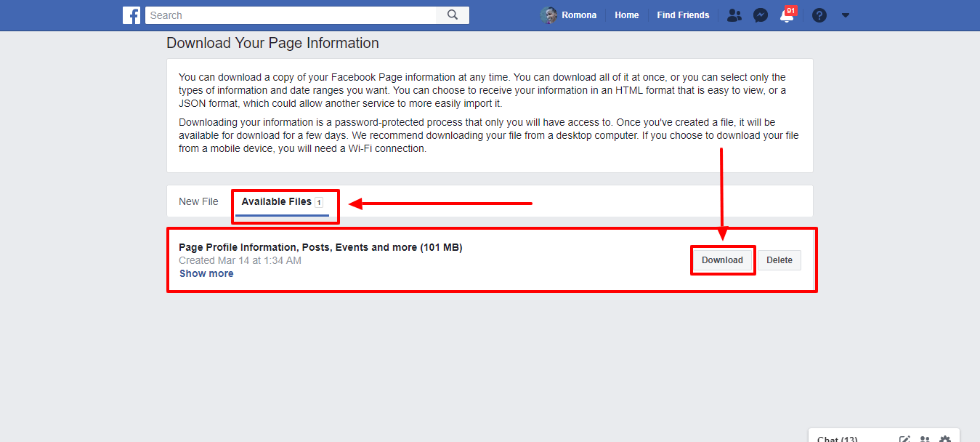Open the Chat (13) bar
This screenshot has height=442, width=980.
click(838, 438)
